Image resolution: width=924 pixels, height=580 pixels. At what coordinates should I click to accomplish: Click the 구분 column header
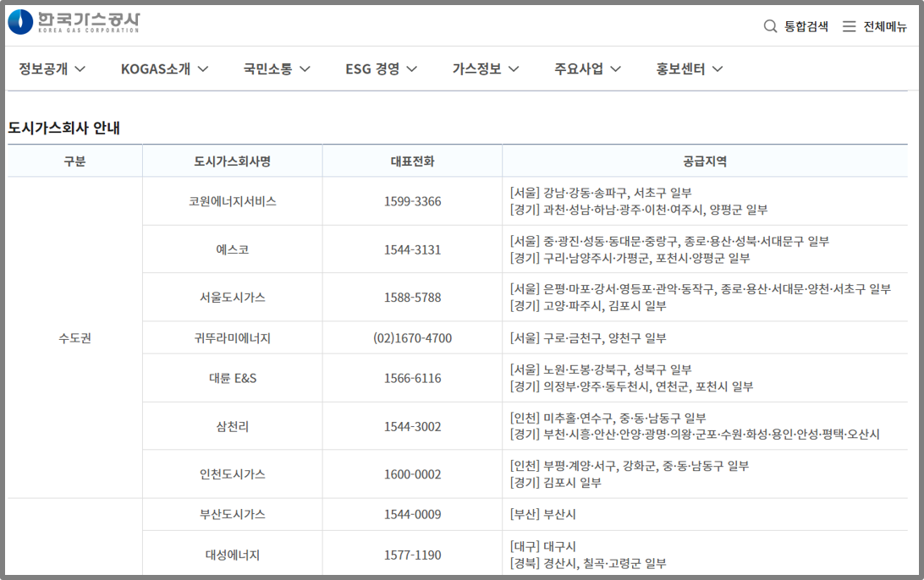[x=74, y=161]
